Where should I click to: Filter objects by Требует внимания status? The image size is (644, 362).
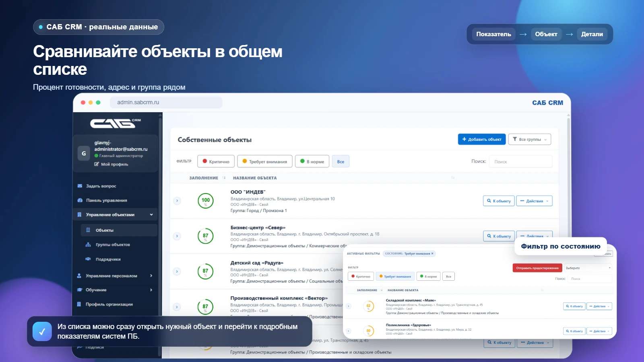pyautogui.click(x=264, y=162)
